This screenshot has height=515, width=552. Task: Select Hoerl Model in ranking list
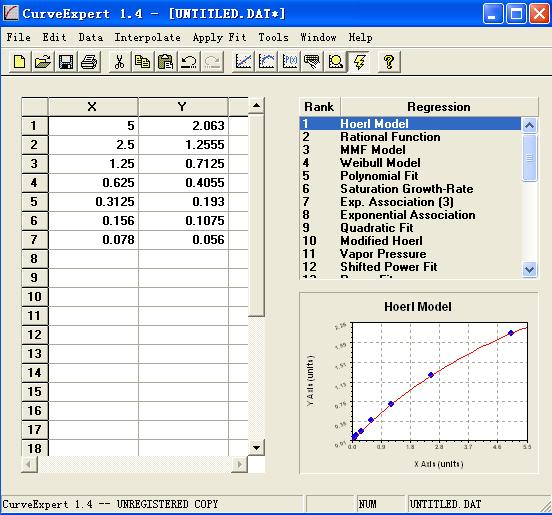[x=410, y=124]
